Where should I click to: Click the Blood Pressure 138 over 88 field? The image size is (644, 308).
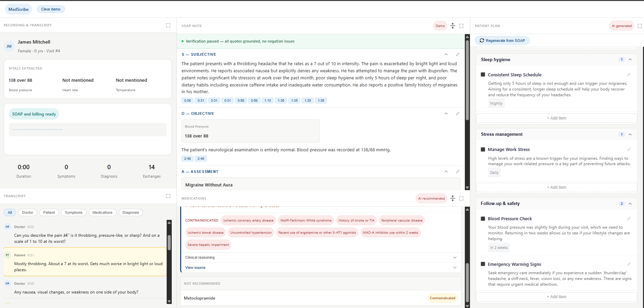(251, 131)
